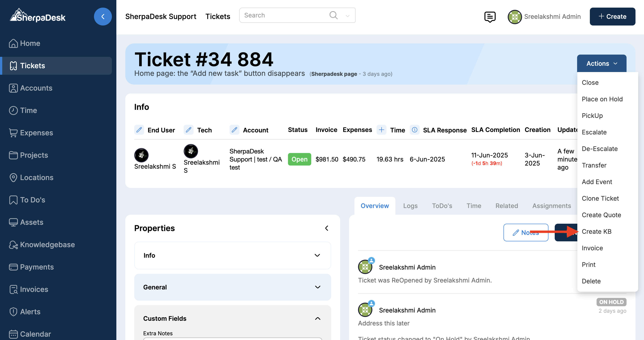
Task: Add time using the plus icon
Action: coord(381,130)
